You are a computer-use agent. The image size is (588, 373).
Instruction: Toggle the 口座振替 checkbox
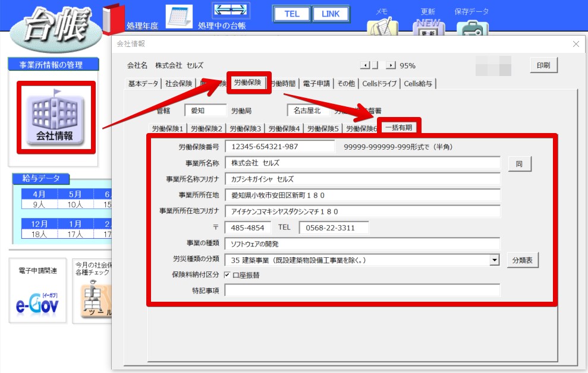point(227,275)
